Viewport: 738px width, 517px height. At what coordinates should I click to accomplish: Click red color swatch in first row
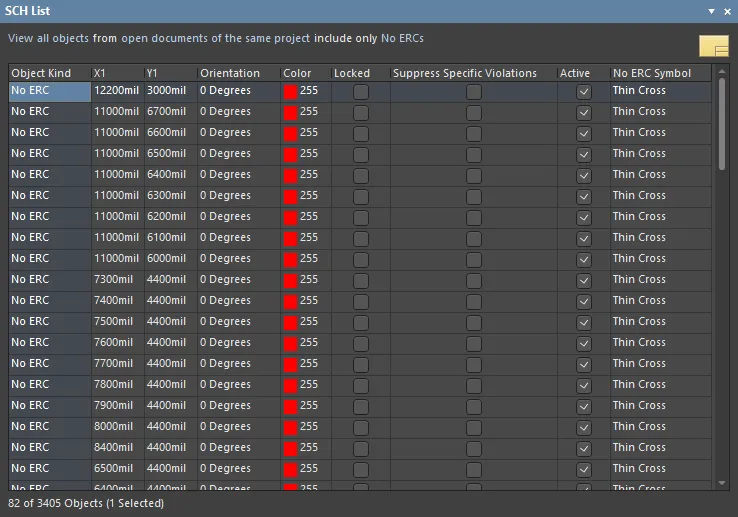(290, 92)
